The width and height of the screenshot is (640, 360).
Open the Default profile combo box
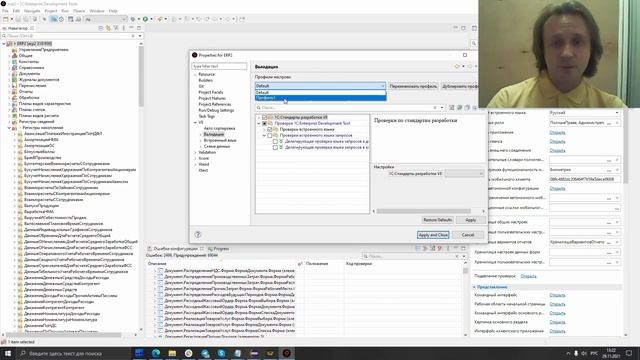coord(320,86)
